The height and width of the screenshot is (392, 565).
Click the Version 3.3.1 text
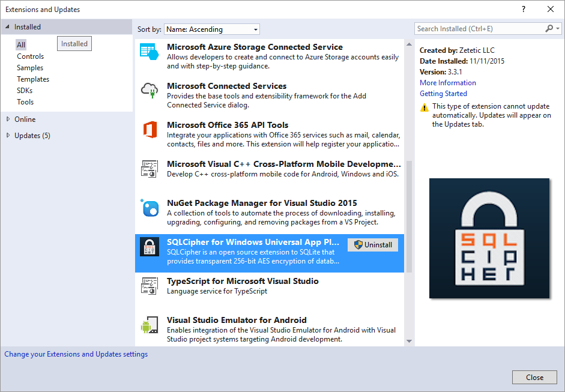[441, 71]
